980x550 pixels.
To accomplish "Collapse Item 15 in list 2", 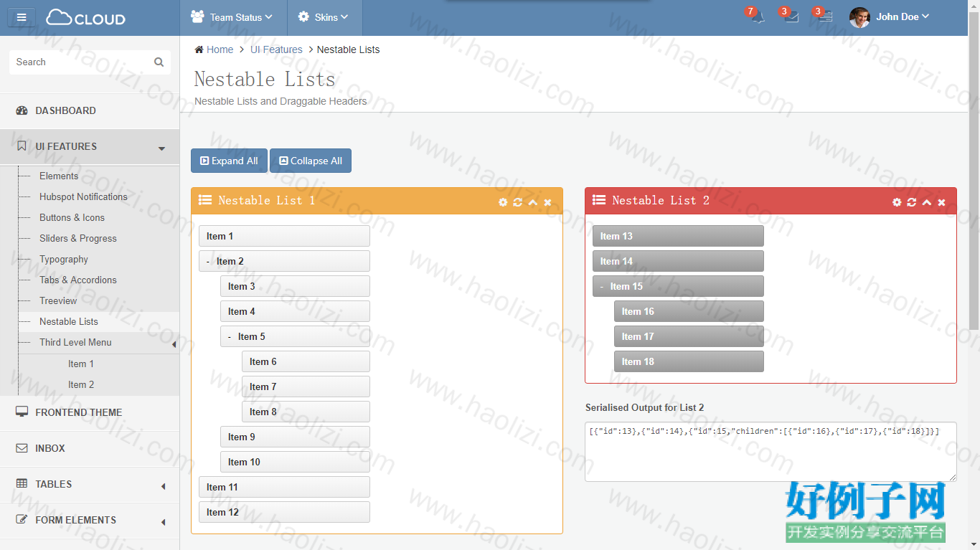I will tap(602, 286).
